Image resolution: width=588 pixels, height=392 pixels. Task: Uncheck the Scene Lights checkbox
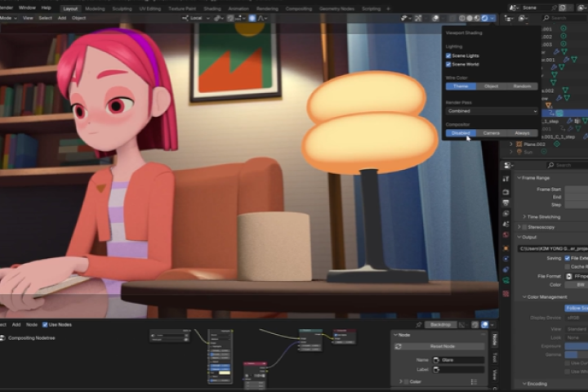(x=448, y=56)
